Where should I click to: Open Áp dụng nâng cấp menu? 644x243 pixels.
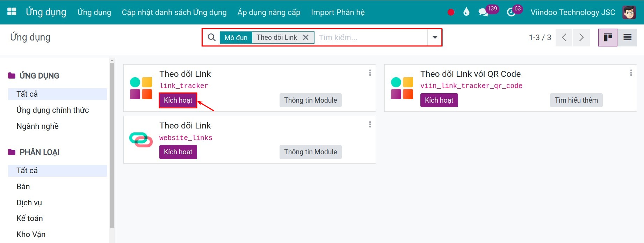coord(269,12)
